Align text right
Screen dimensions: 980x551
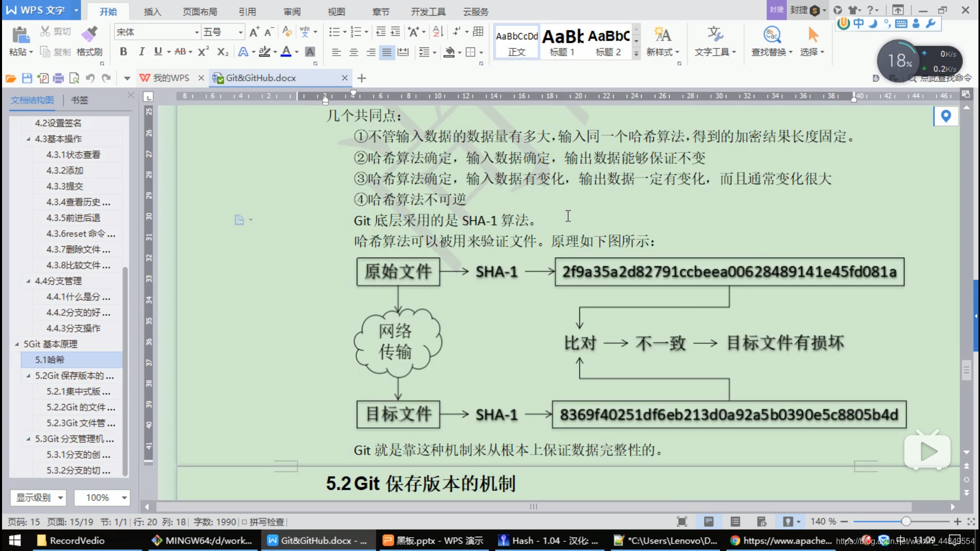(x=371, y=52)
